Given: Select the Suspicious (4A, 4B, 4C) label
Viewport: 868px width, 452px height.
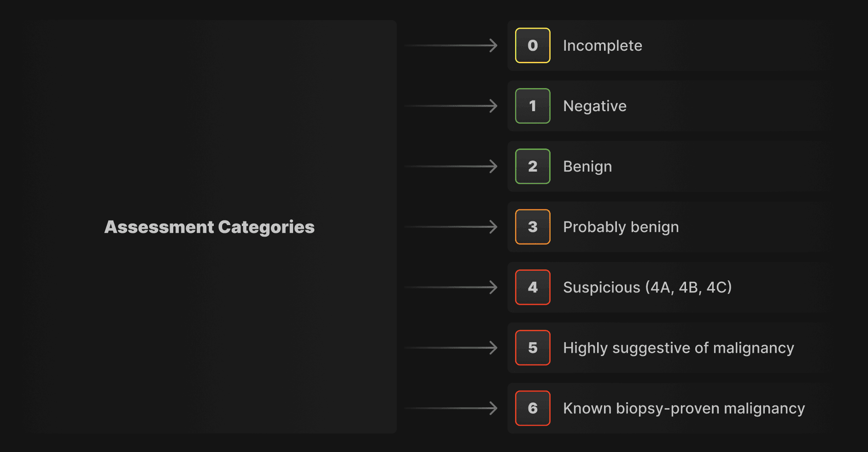Looking at the screenshot, I should (x=647, y=287).
